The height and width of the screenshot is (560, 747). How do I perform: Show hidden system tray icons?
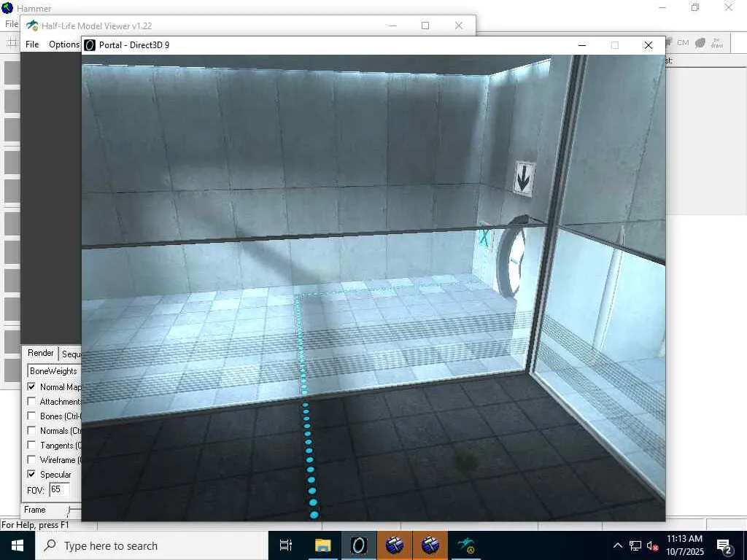click(617, 545)
